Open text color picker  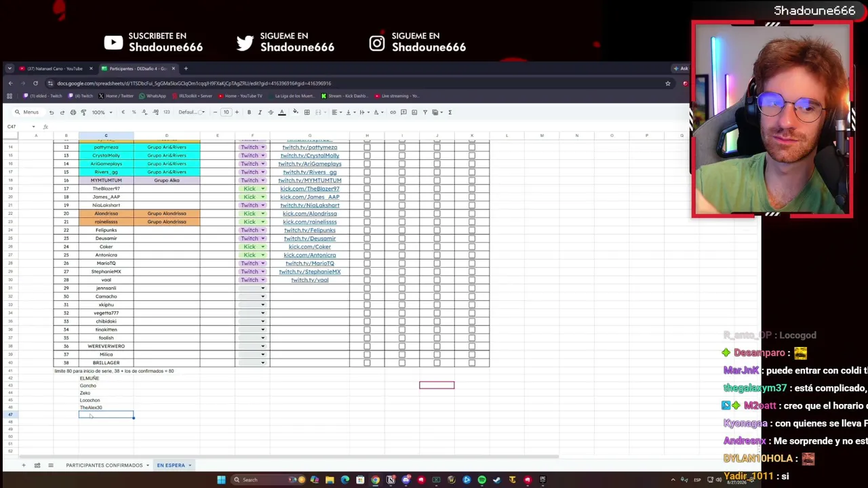point(281,113)
